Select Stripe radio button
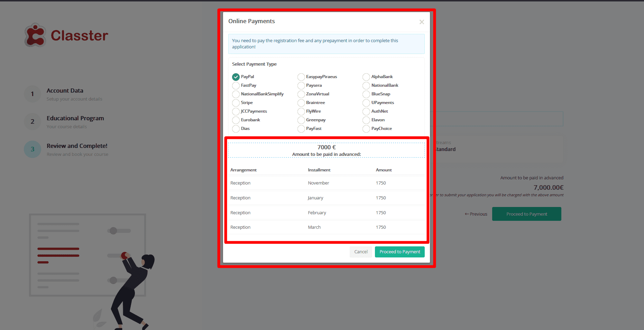Screen dimensions: 644x330 tap(236, 103)
